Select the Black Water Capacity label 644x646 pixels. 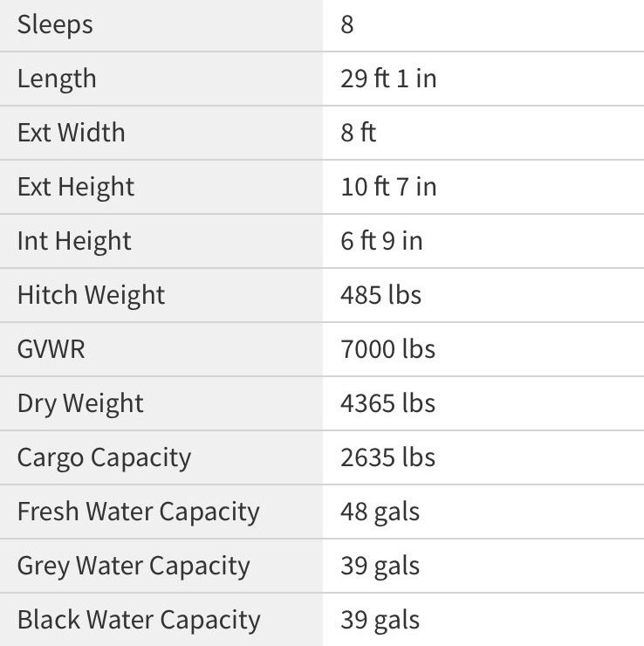(139, 620)
